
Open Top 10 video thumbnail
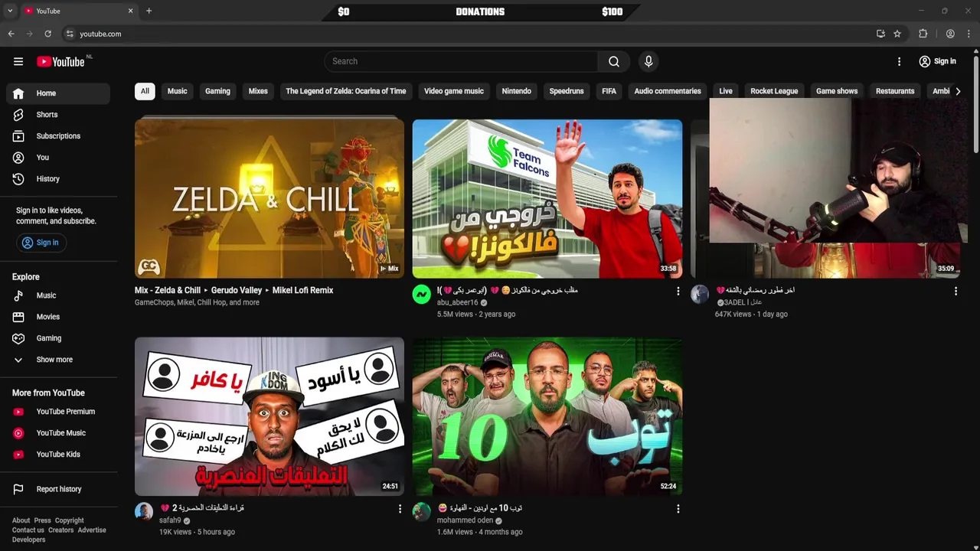point(547,416)
